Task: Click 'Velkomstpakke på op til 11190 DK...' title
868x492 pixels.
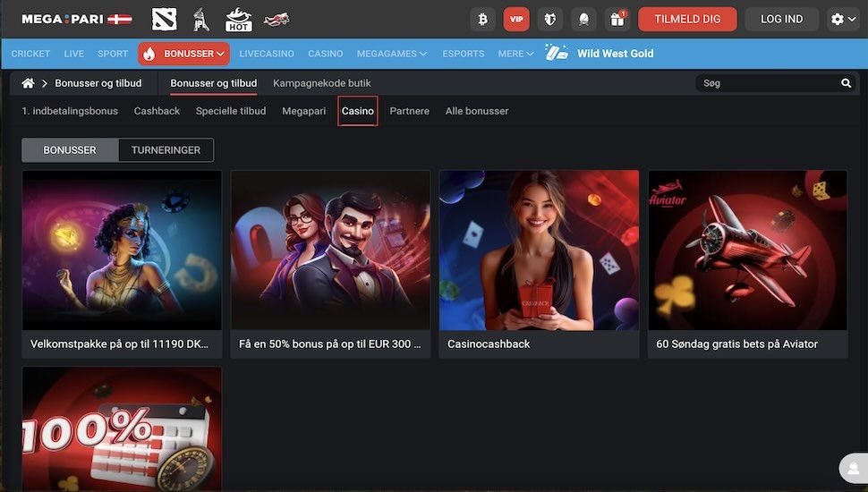Action: click(119, 344)
